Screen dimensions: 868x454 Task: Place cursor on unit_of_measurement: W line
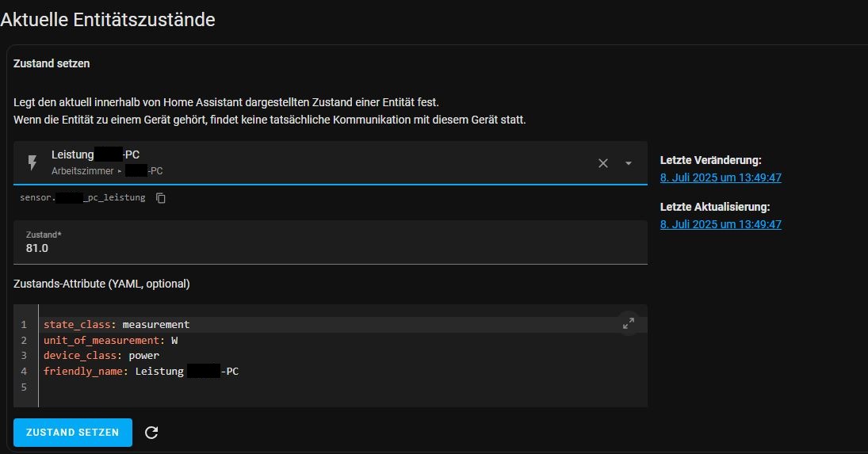coord(111,340)
